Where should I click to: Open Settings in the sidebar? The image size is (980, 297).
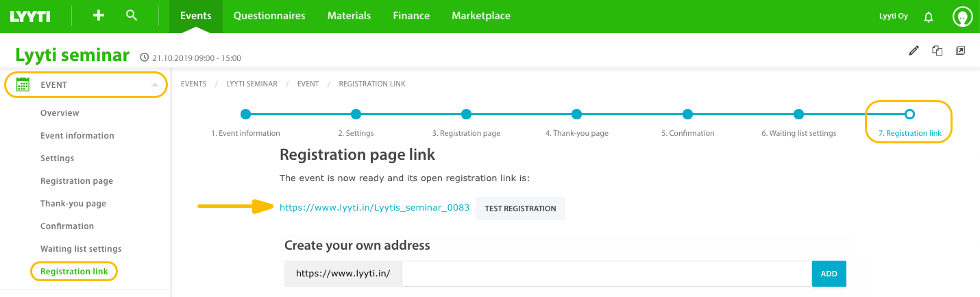(57, 158)
